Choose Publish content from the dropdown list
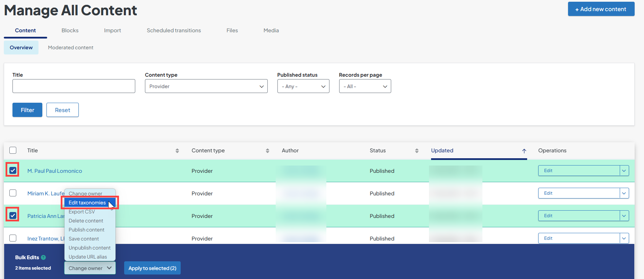 [x=90, y=230]
